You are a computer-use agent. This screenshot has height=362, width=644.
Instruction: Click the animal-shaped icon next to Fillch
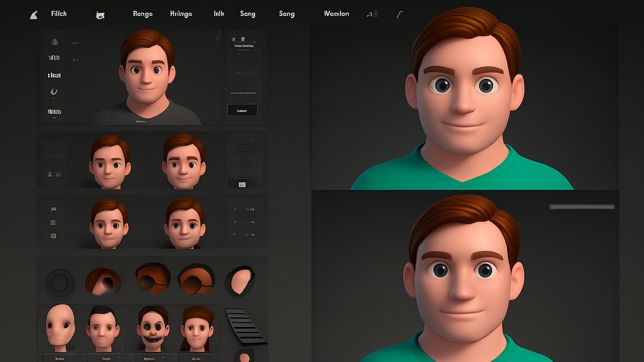click(100, 15)
